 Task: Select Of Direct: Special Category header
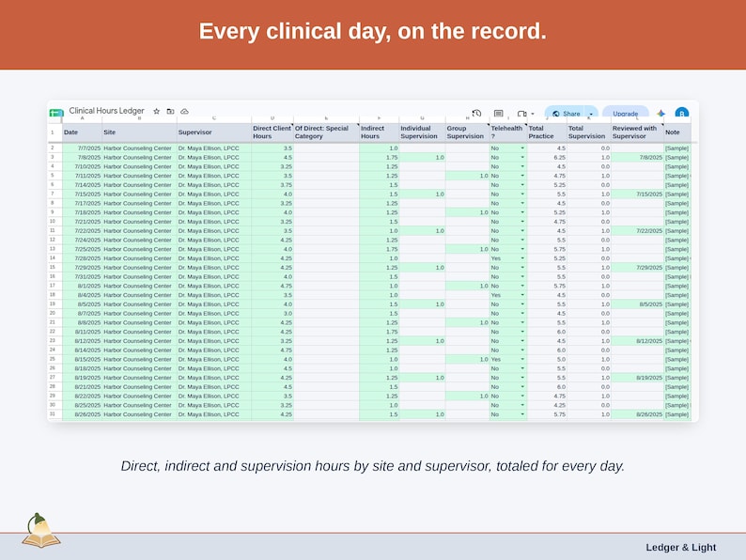pyautogui.click(x=326, y=132)
